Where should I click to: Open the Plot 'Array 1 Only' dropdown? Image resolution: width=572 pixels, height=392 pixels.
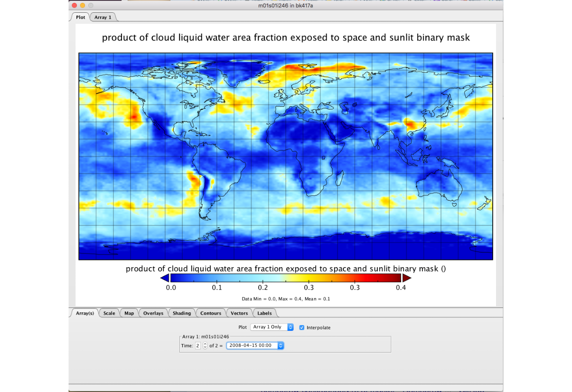point(272,327)
